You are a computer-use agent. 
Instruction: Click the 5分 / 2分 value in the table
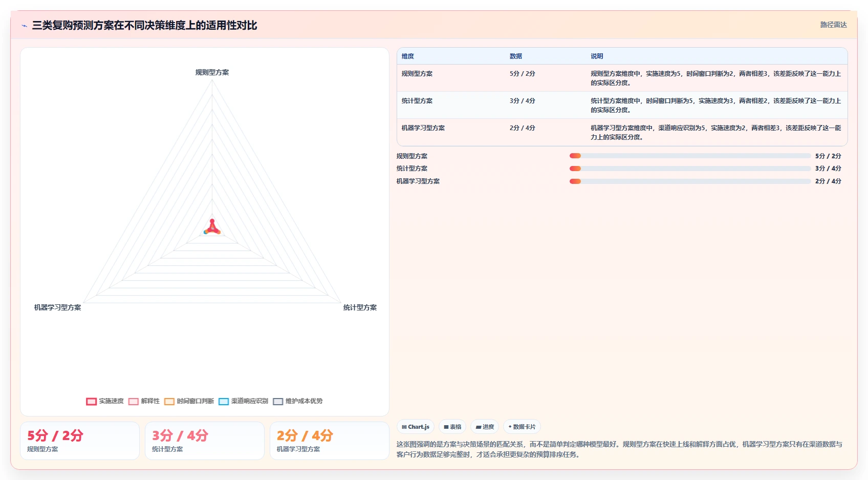[522, 74]
